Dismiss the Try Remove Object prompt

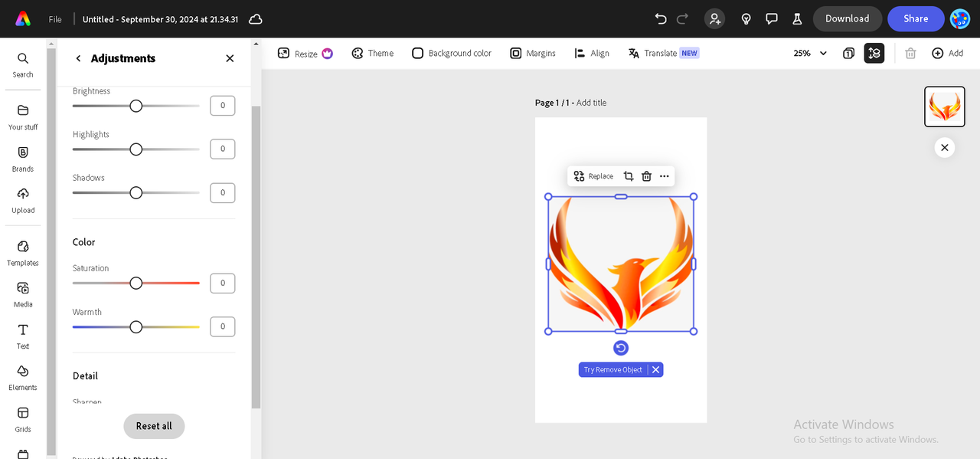coord(655,369)
